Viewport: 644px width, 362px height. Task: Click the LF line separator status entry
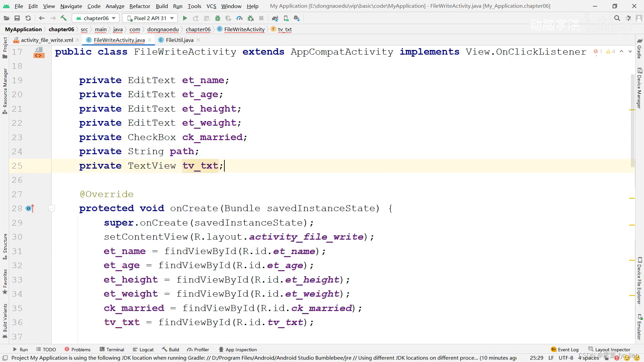coord(551,358)
